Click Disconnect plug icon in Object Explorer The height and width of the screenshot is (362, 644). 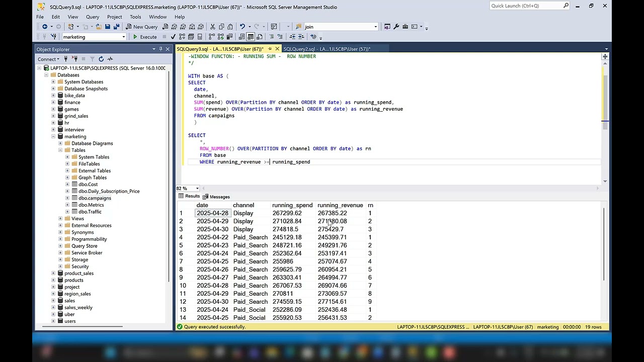pos(74,59)
